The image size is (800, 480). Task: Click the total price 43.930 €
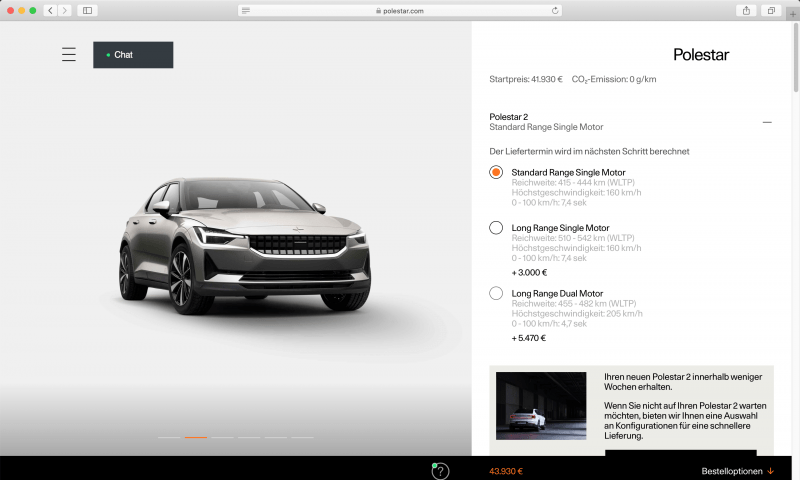(x=506, y=471)
